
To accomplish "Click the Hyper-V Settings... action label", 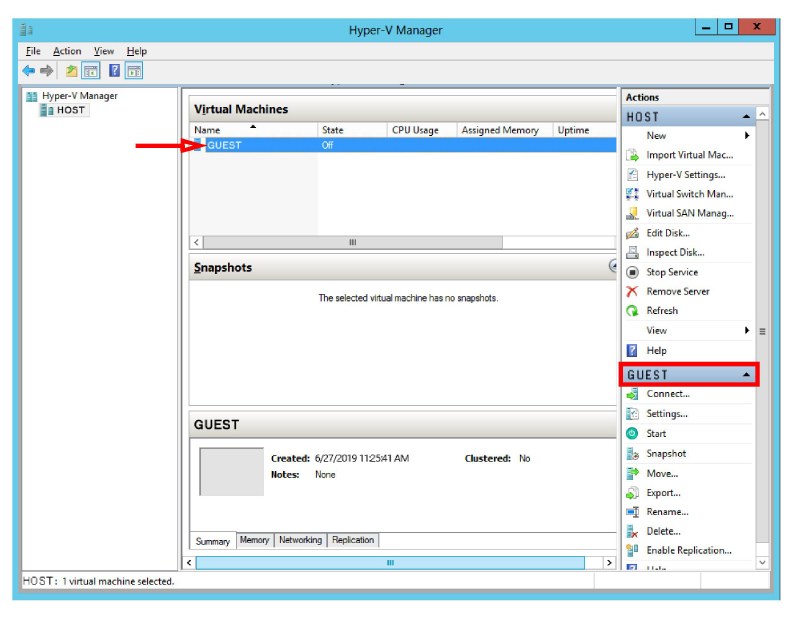I will (686, 175).
